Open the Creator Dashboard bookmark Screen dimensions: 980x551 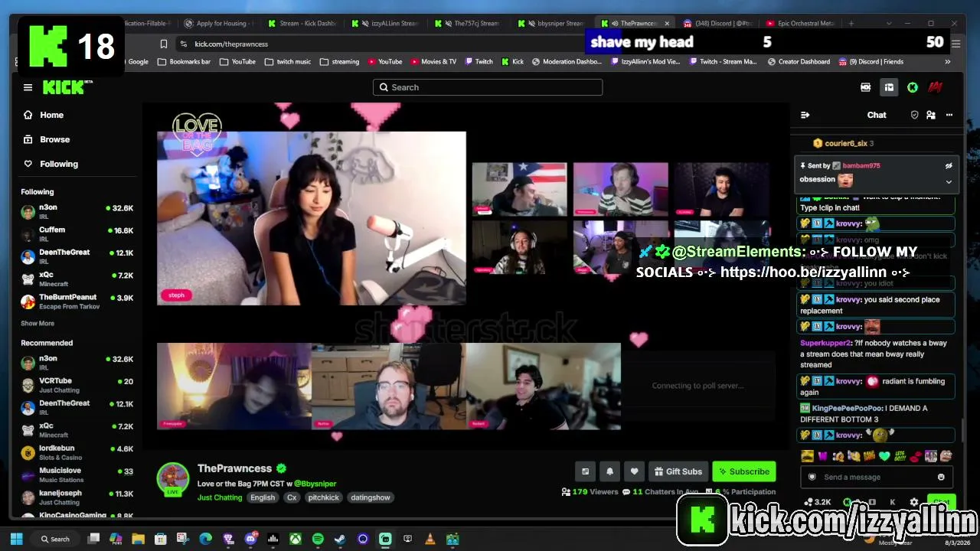coord(800,61)
